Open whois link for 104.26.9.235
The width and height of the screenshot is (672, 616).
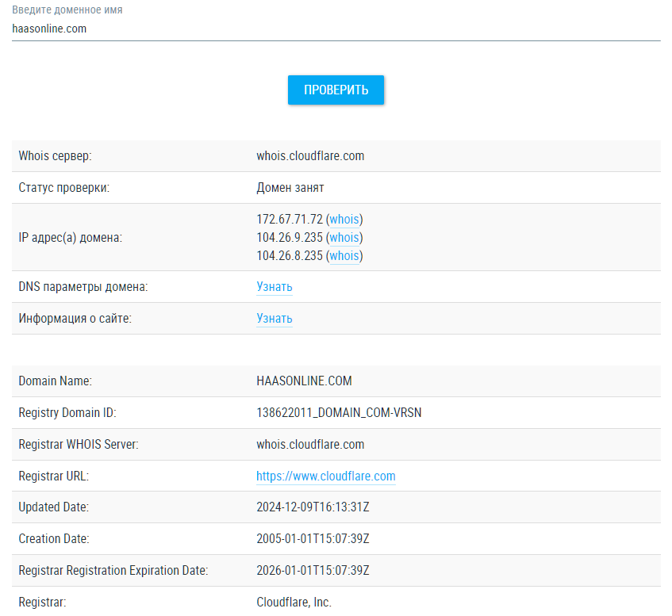point(344,237)
